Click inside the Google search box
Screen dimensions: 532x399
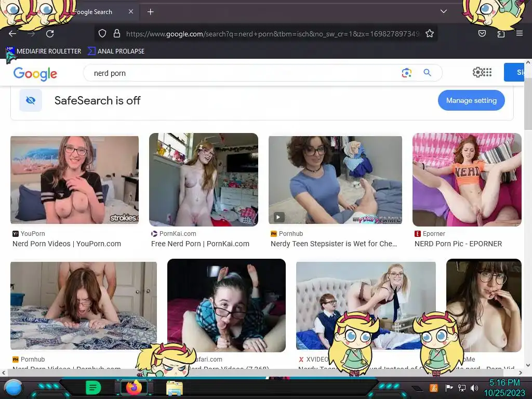tap(244, 73)
